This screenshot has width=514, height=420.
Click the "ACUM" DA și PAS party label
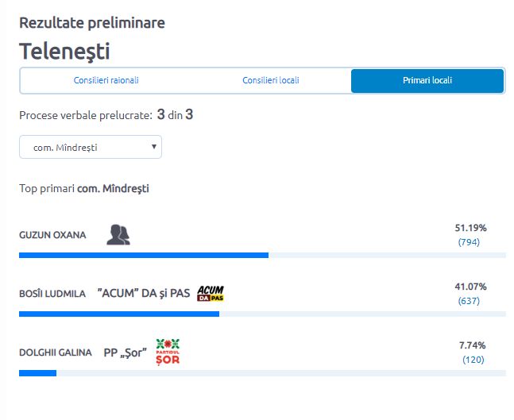pyautogui.click(x=144, y=293)
